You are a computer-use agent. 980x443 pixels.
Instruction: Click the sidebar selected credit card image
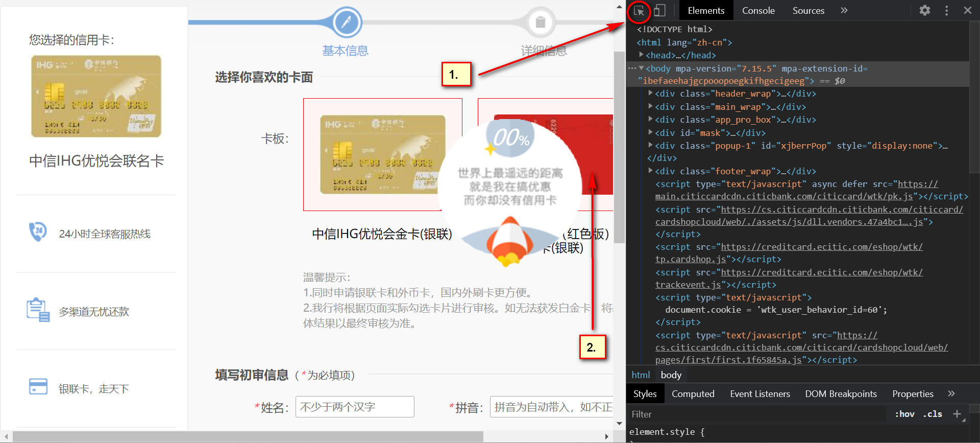coord(96,96)
